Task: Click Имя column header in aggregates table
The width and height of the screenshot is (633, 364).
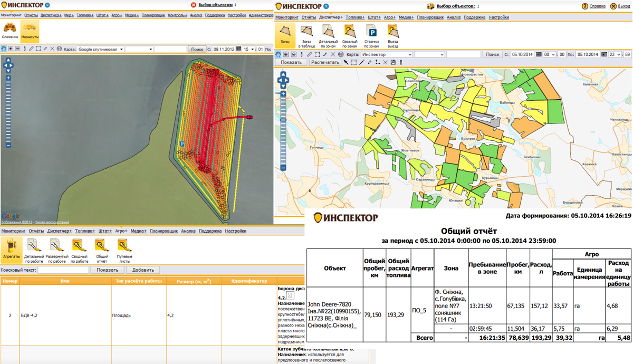Action: pyautogui.click(x=65, y=281)
